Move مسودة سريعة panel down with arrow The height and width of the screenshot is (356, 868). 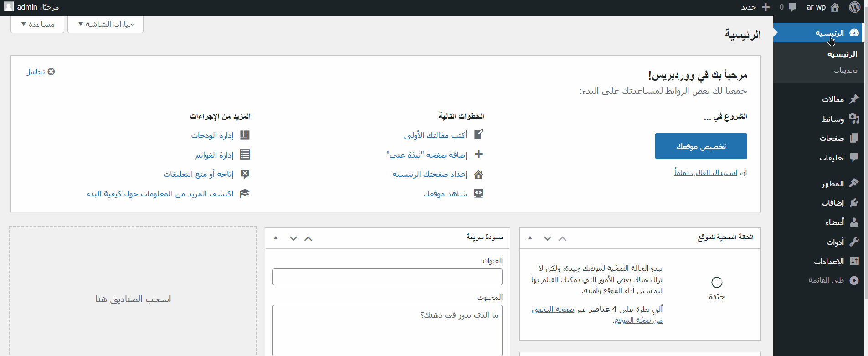293,238
